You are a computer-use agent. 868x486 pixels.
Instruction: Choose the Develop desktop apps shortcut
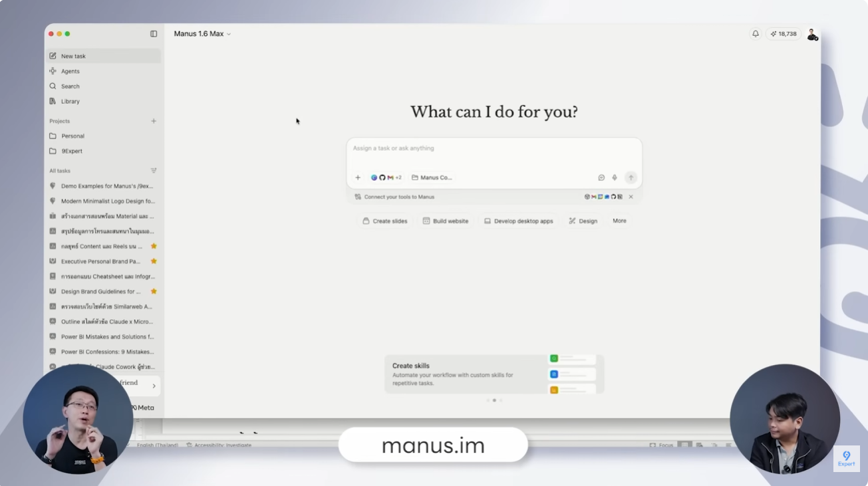coord(518,221)
